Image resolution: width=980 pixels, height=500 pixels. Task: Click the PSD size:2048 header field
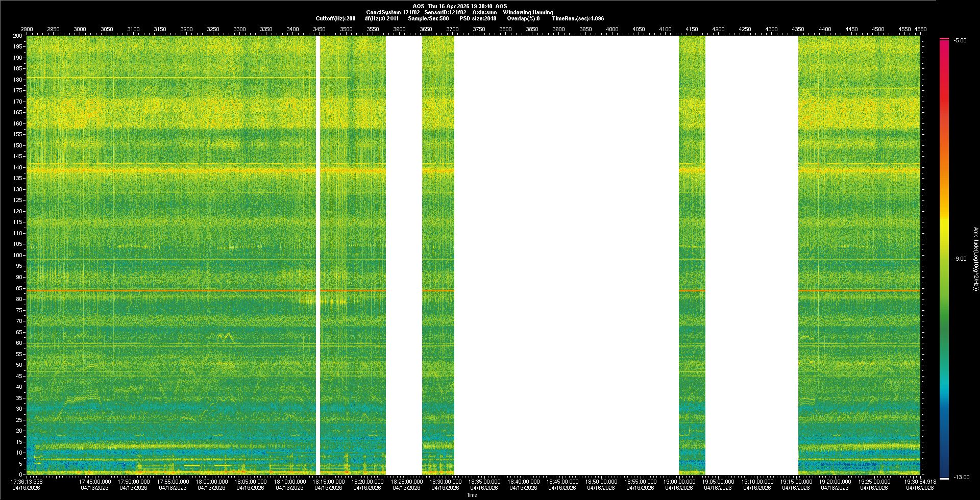pyautogui.click(x=478, y=18)
